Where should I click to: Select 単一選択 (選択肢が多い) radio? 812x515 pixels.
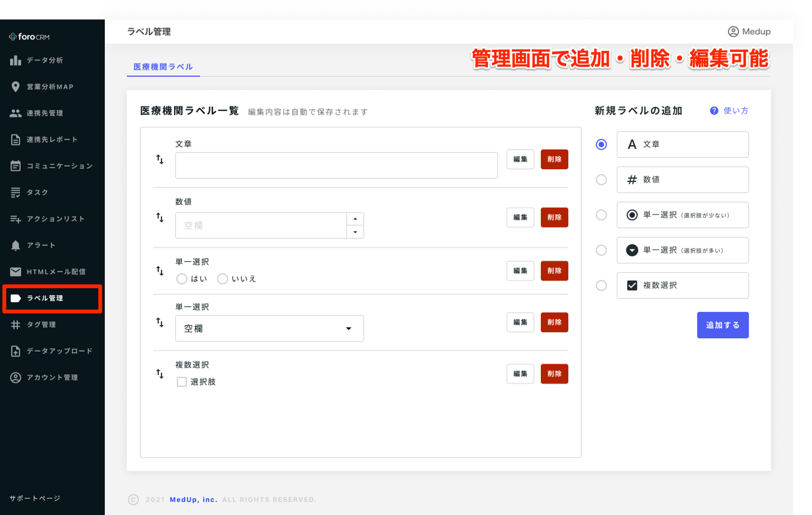pos(601,250)
